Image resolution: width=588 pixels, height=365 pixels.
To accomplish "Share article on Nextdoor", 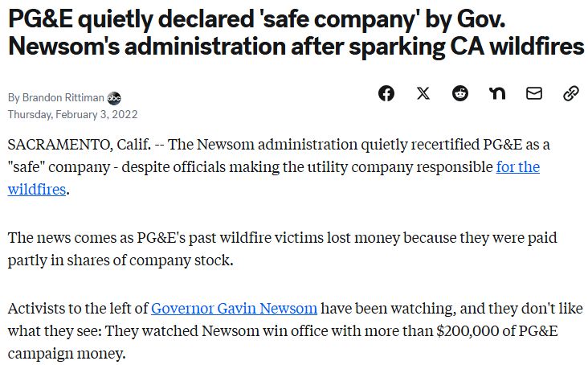I will pyautogui.click(x=497, y=93).
